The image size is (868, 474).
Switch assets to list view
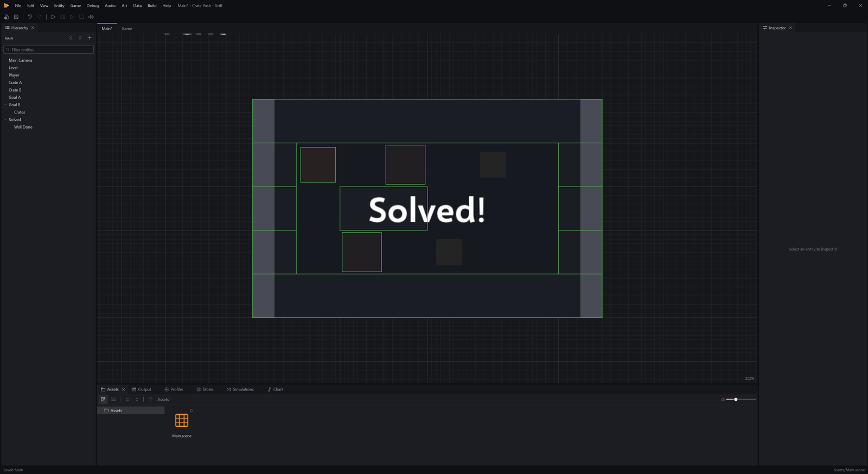113,400
